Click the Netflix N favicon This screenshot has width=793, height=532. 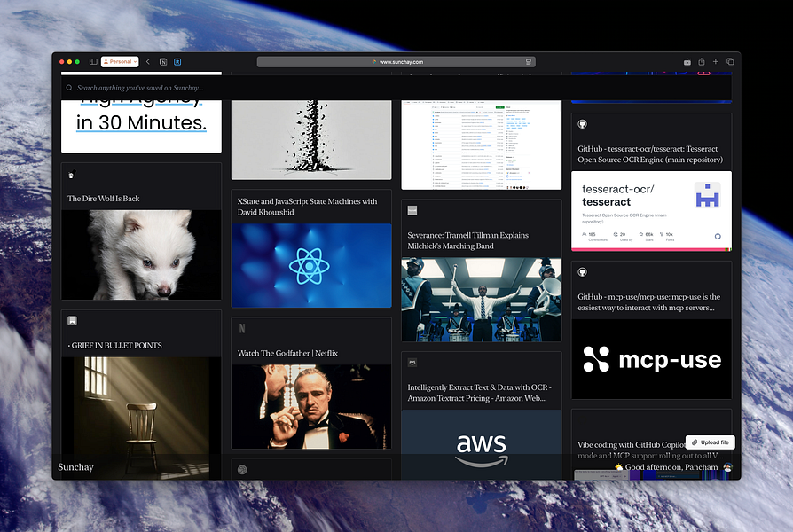tap(242, 329)
